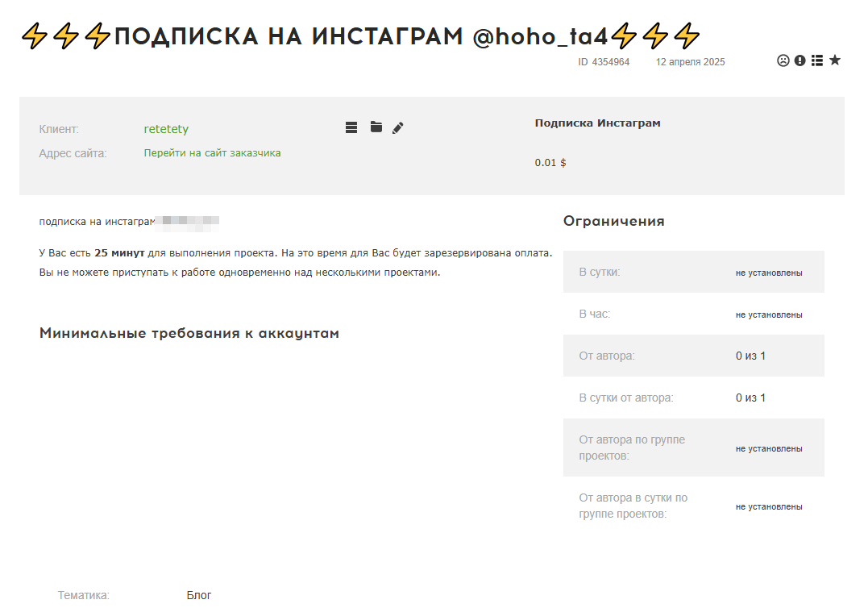The height and width of the screenshot is (608, 868).
Task: Click the 'Подписка Инстаграм' task type label
Action: (598, 123)
